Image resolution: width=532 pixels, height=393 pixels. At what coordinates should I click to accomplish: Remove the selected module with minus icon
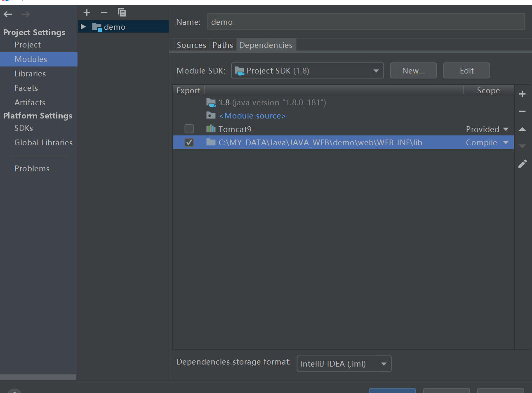104,12
